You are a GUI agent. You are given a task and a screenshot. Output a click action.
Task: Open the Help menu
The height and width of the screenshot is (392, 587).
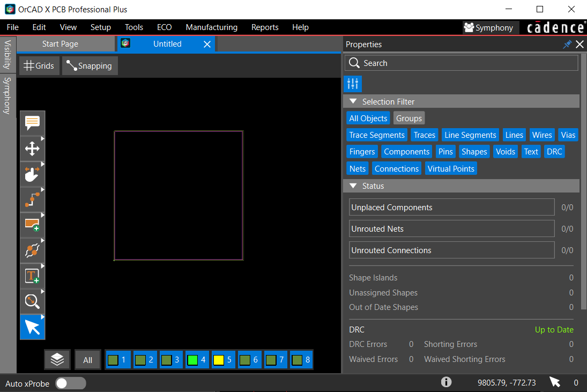(300, 27)
